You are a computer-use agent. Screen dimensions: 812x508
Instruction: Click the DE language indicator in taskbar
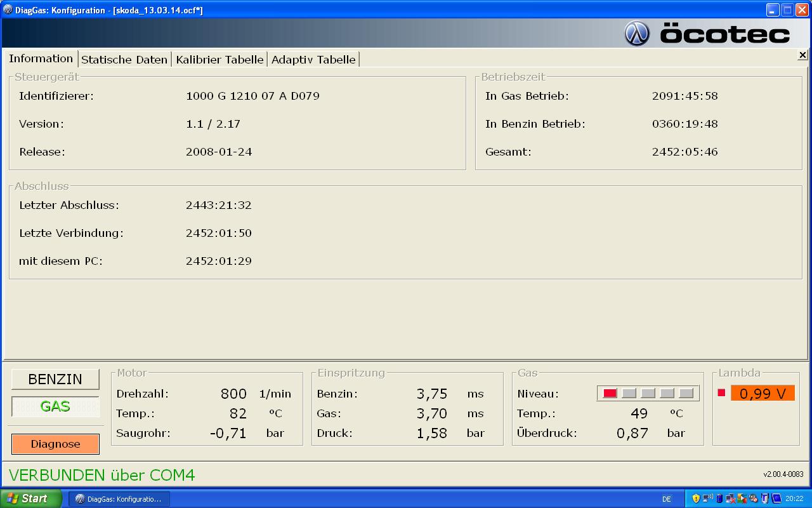pos(667,499)
